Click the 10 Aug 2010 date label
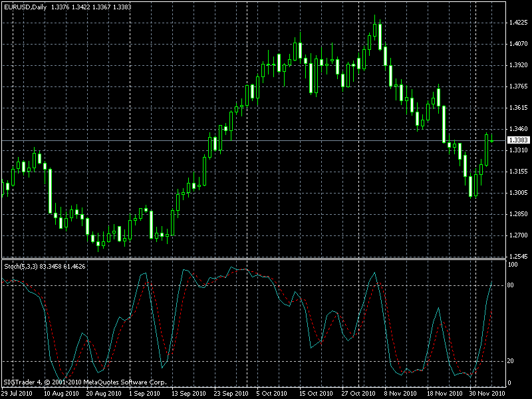Screen dimensions: 532x399 click(61, 394)
